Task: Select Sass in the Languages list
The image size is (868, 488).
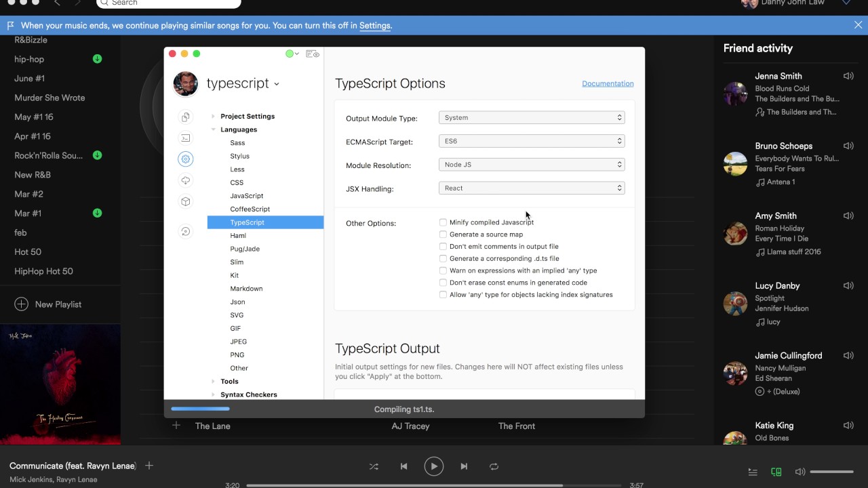Action: [237, 143]
